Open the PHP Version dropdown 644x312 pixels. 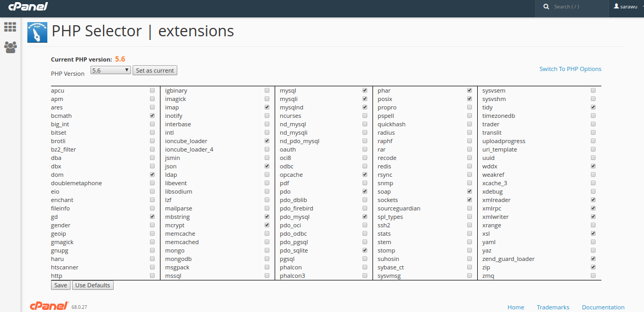tap(110, 70)
